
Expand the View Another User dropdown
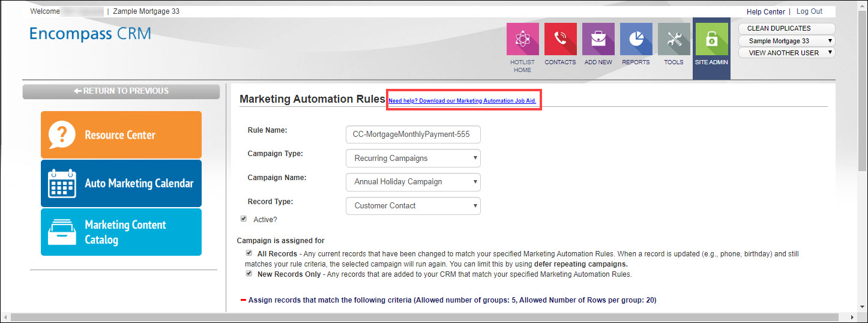pos(787,53)
